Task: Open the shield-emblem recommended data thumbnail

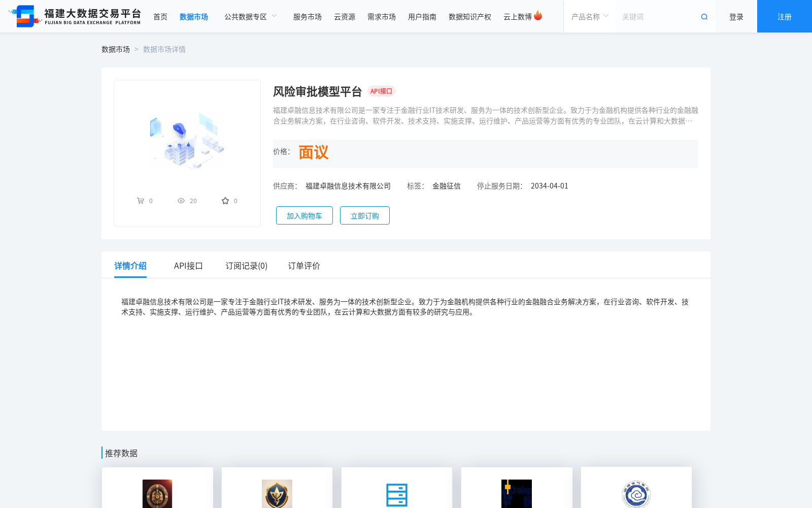Action: click(277, 493)
